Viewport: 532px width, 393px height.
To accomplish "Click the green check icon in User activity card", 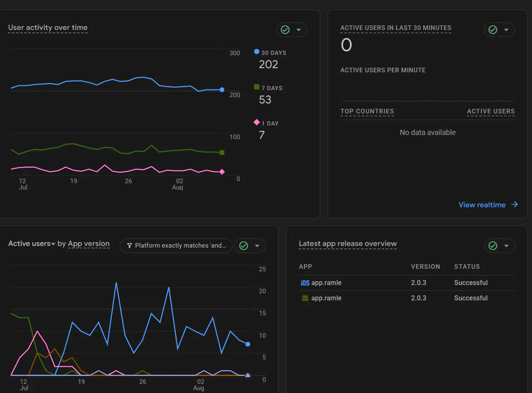I will pyautogui.click(x=285, y=30).
